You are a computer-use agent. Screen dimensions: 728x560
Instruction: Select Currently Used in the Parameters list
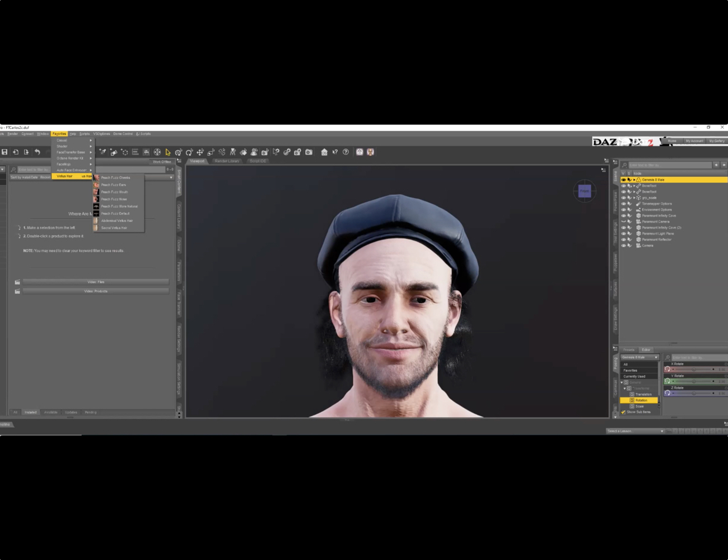tap(635, 376)
